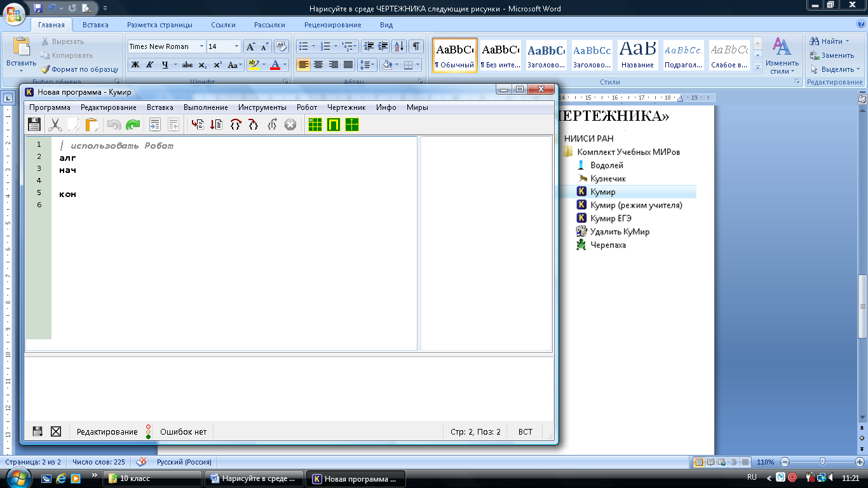
Task: Toggle underline formatting in Word ribbon
Action: (x=165, y=65)
